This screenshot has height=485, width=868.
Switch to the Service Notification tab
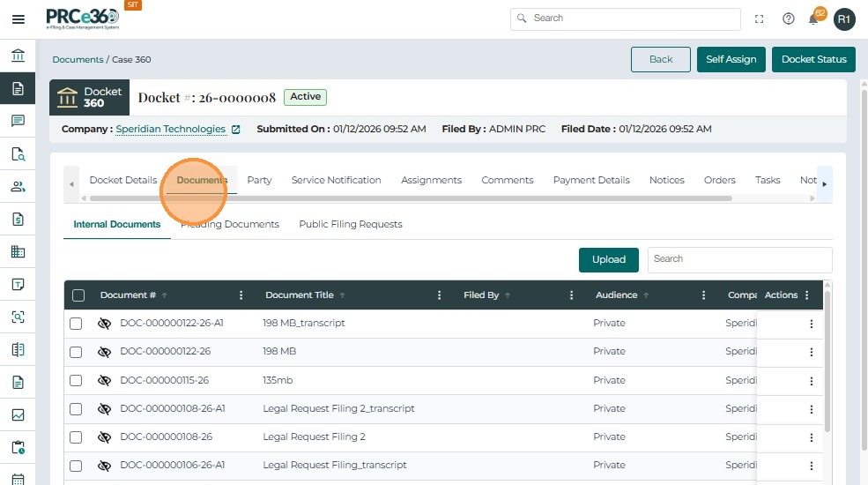pyautogui.click(x=336, y=180)
